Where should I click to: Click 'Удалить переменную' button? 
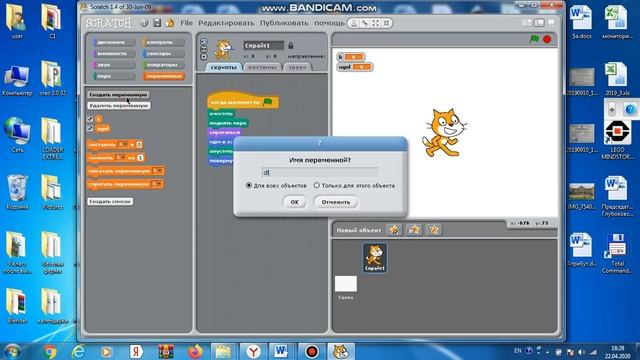[119, 105]
